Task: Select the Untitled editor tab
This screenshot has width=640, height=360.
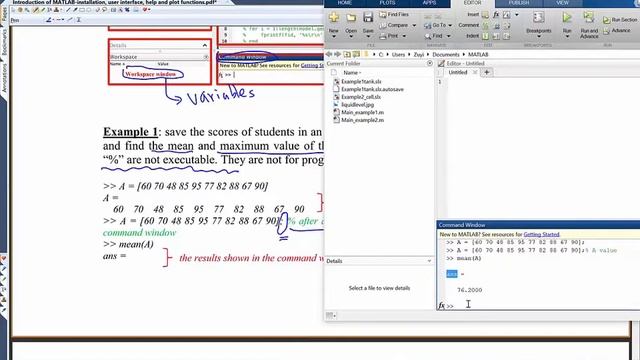Action: 458,72
